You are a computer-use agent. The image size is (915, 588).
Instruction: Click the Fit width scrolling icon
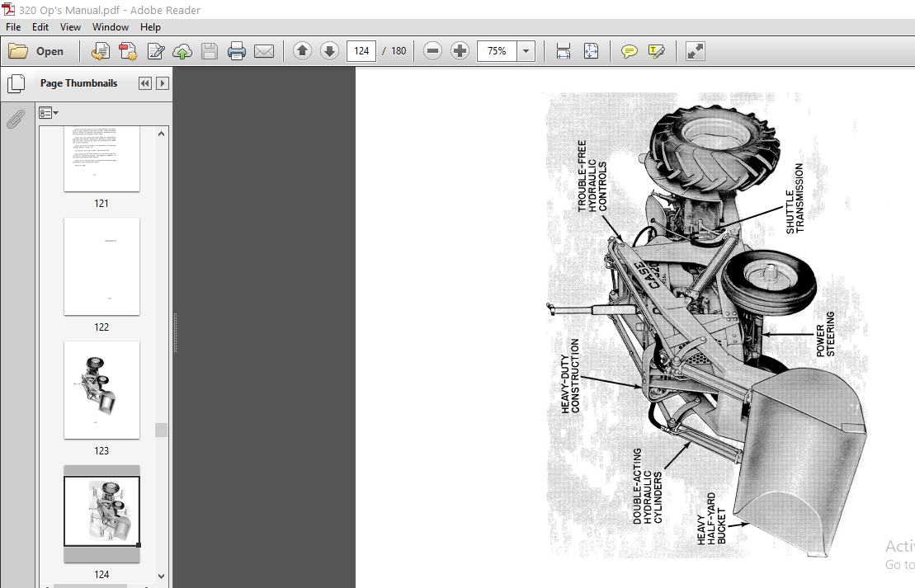tap(564, 51)
